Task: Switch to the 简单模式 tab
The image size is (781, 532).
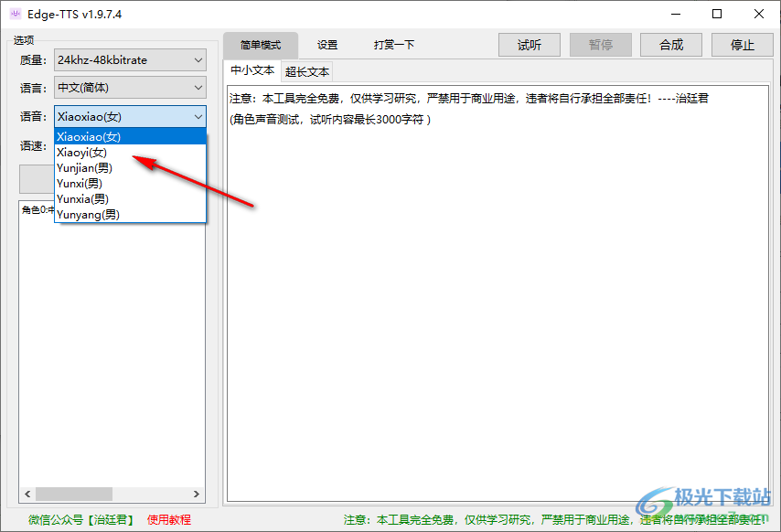Action: 261,46
